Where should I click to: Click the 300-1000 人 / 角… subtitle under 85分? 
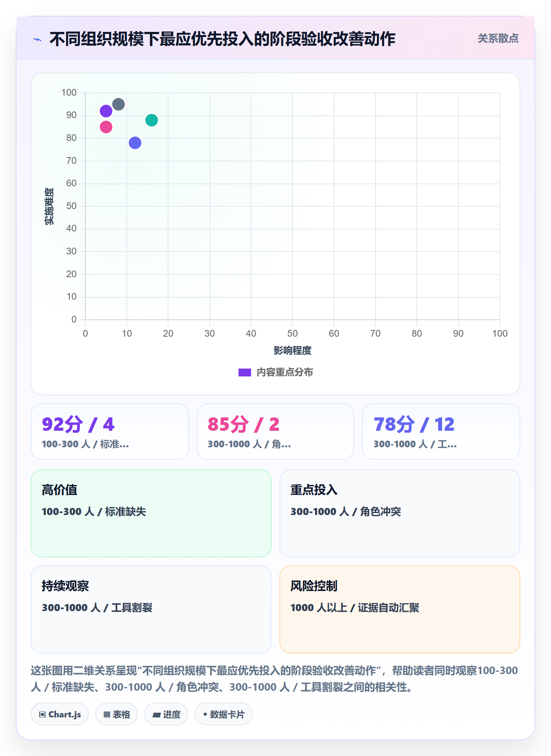(250, 444)
